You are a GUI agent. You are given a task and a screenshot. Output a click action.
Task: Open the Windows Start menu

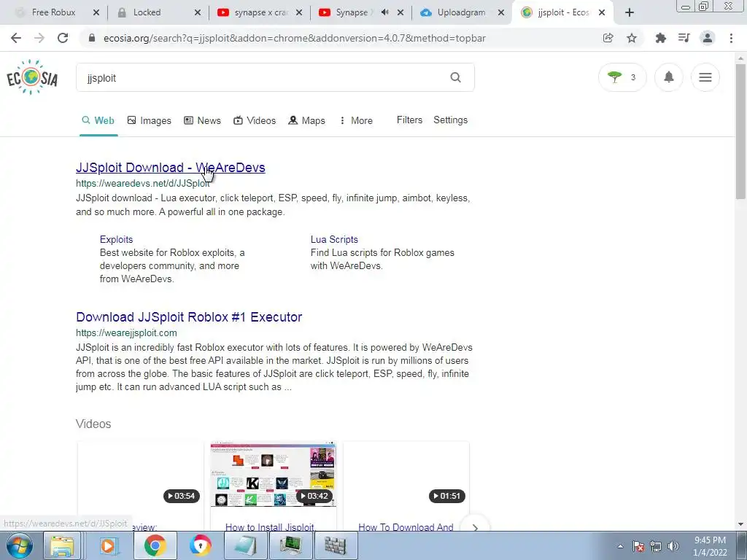click(x=19, y=545)
